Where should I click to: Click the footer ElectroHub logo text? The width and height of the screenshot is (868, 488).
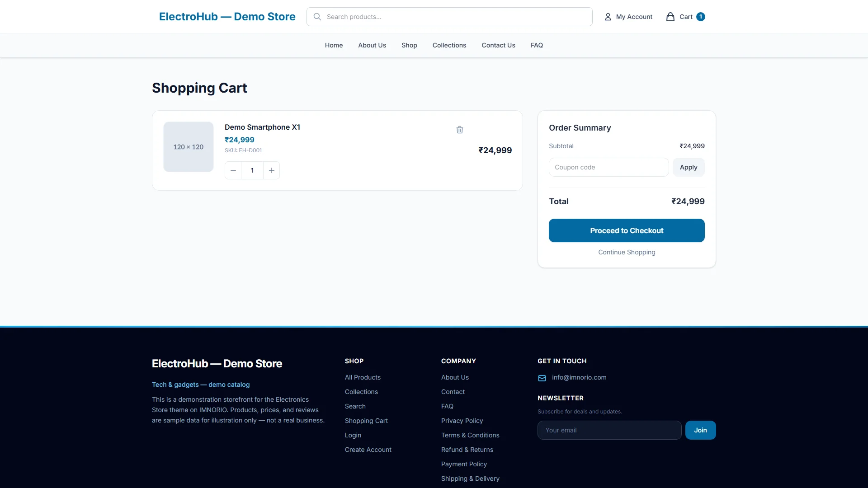[x=217, y=364]
